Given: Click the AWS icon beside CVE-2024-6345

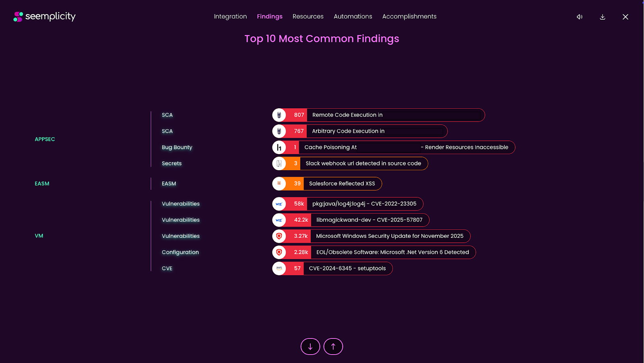Looking at the screenshot, I should pos(279,268).
